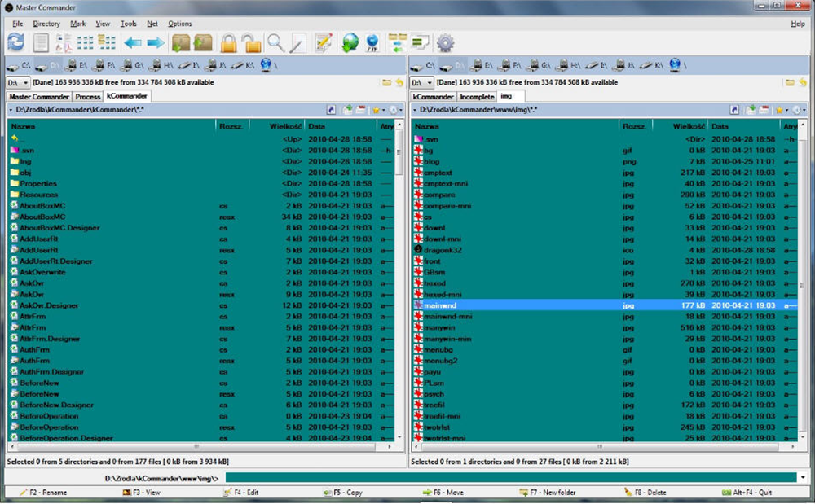Image resolution: width=815 pixels, height=504 pixels.
Task: Click F6 - Move button
Action: click(x=444, y=492)
